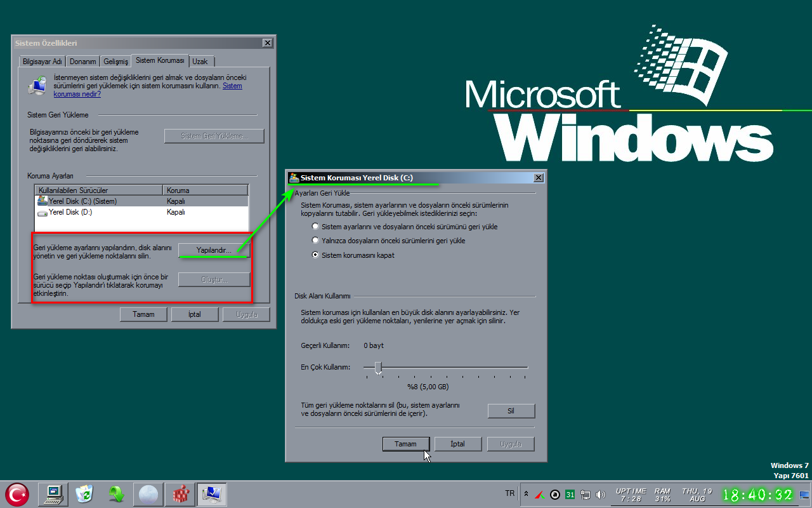Close the Sistem Özellikleri window
Screen dimensions: 812x508
tap(268, 43)
